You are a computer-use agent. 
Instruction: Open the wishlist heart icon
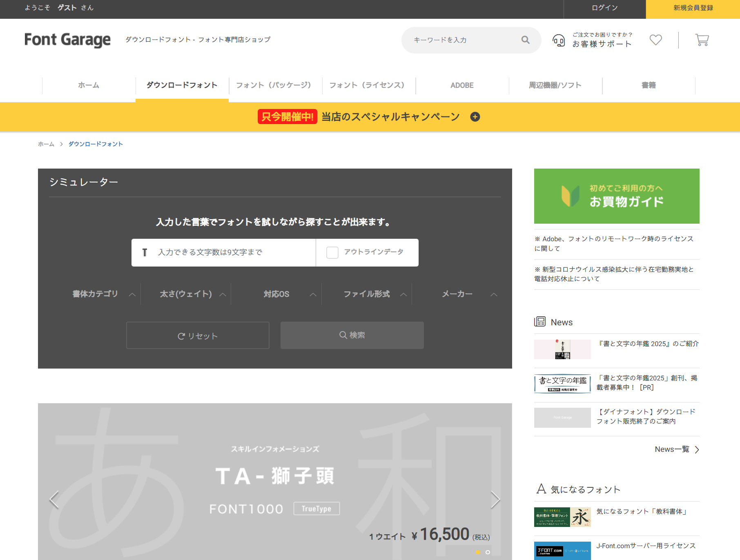click(x=655, y=40)
